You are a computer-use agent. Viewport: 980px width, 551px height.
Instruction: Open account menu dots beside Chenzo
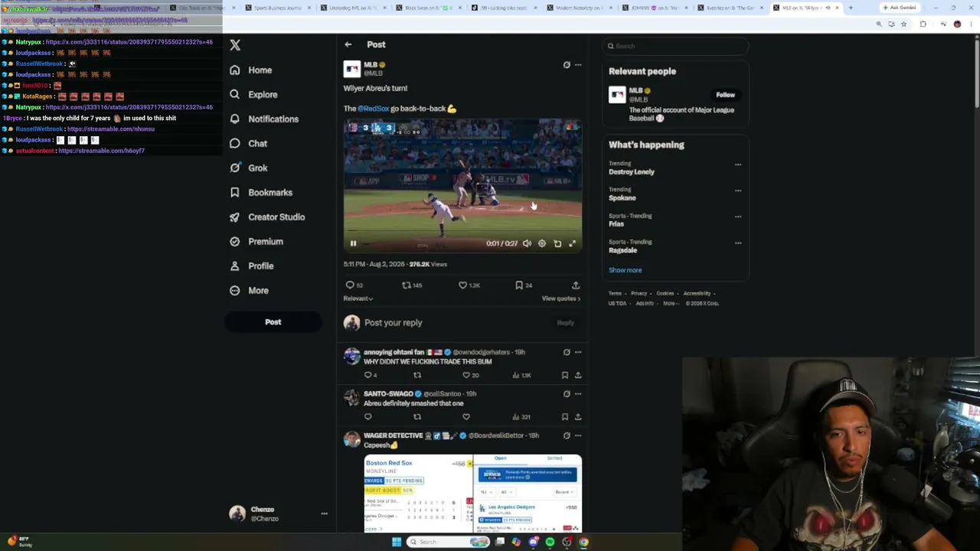pos(324,514)
